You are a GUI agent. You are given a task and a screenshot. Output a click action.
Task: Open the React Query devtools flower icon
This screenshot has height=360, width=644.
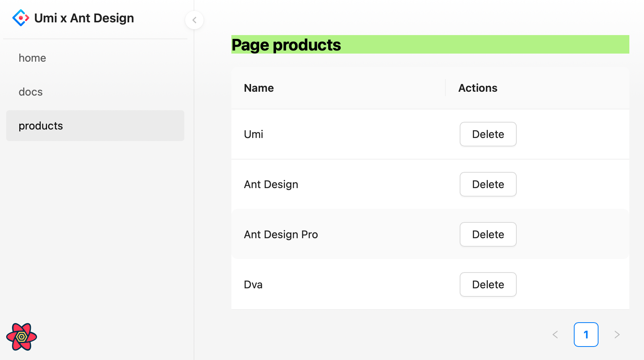click(x=22, y=336)
